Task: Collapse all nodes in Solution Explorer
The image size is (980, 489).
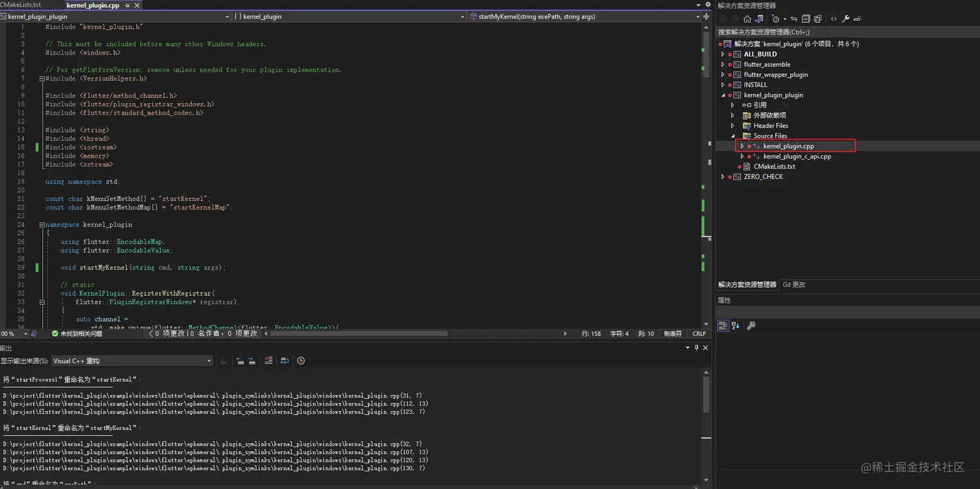Action: coord(806,19)
